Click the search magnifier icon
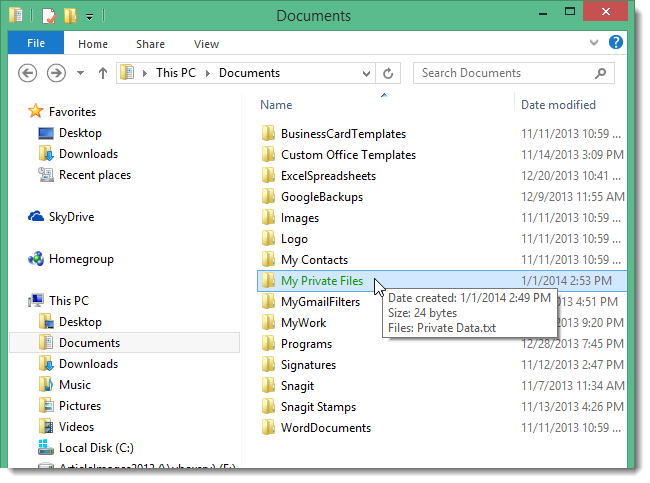 [x=601, y=73]
